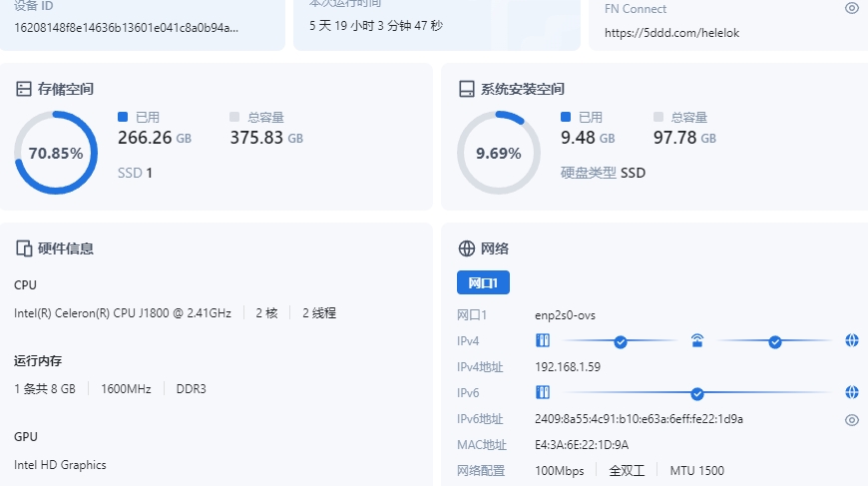The height and width of the screenshot is (486, 868).
Task: Click the 存储空间 storage panel icon
Action: (23, 89)
